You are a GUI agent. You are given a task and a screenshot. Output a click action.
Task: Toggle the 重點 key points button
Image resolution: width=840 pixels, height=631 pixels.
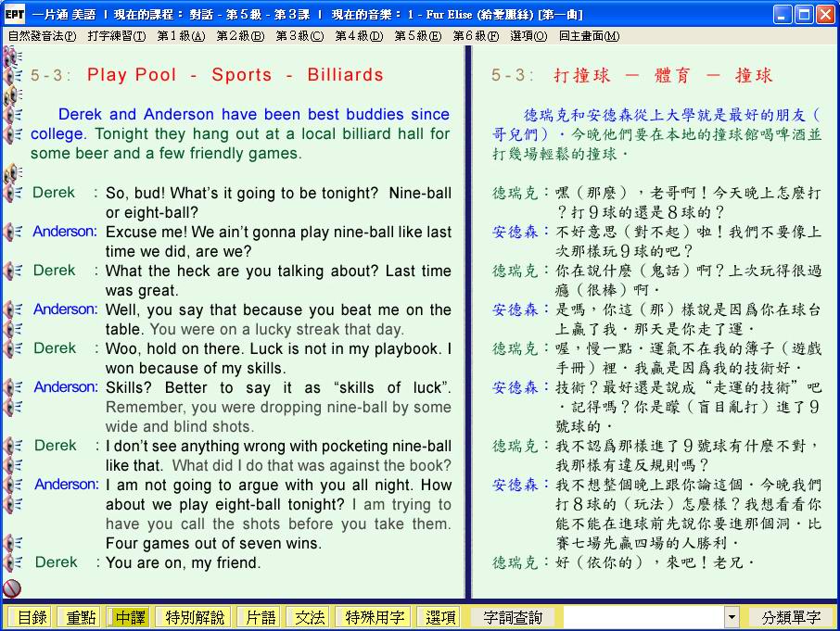[x=79, y=617]
